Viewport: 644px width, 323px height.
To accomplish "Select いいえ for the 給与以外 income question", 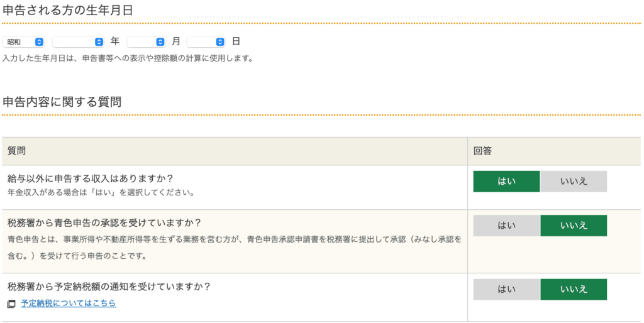I will [574, 181].
